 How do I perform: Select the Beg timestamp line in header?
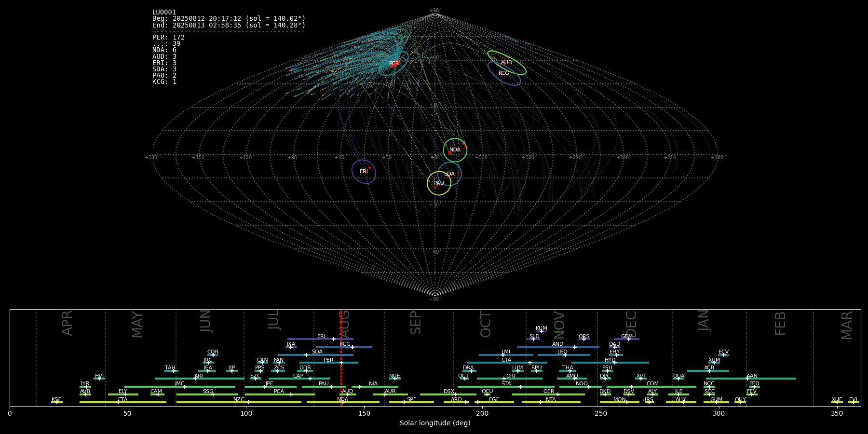tap(229, 19)
